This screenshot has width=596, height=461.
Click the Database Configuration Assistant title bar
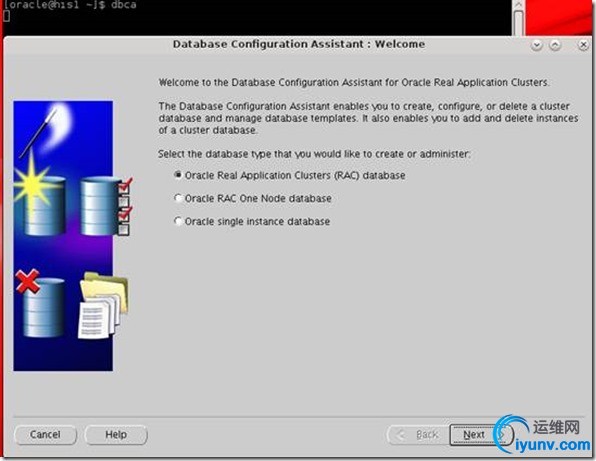click(x=299, y=44)
